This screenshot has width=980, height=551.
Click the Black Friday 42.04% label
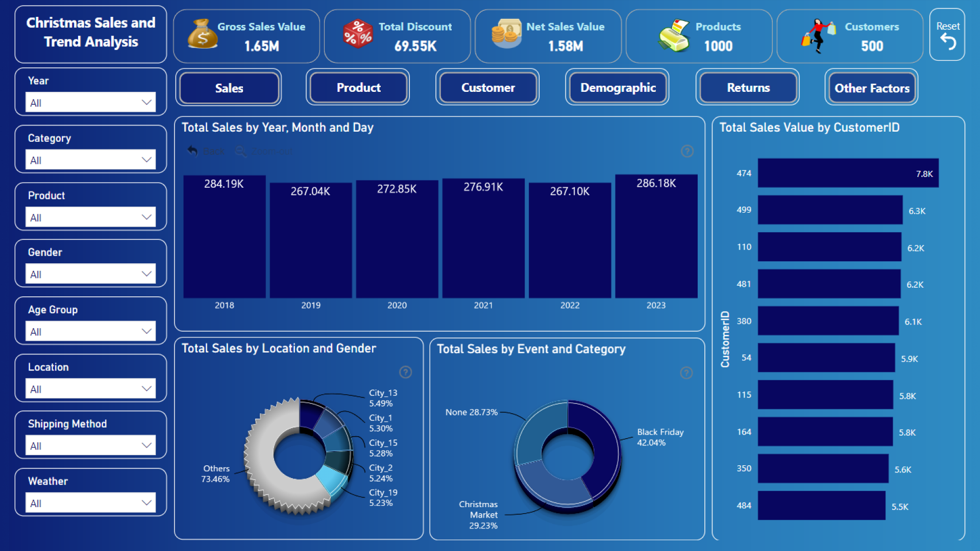tap(660, 437)
